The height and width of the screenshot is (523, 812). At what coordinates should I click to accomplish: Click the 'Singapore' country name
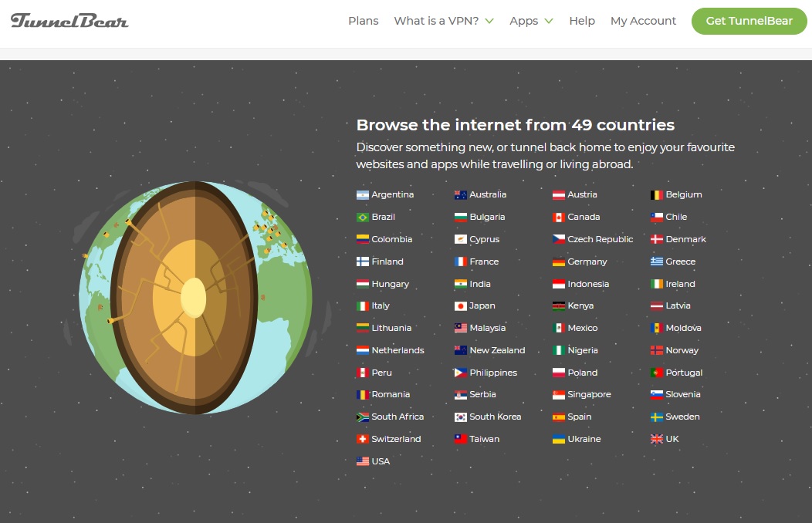click(x=590, y=395)
